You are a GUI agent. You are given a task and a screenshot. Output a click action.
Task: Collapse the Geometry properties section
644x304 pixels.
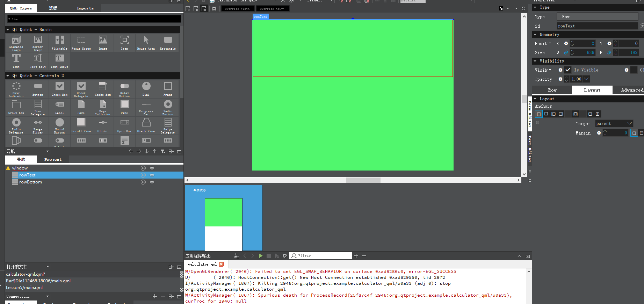(x=535, y=35)
